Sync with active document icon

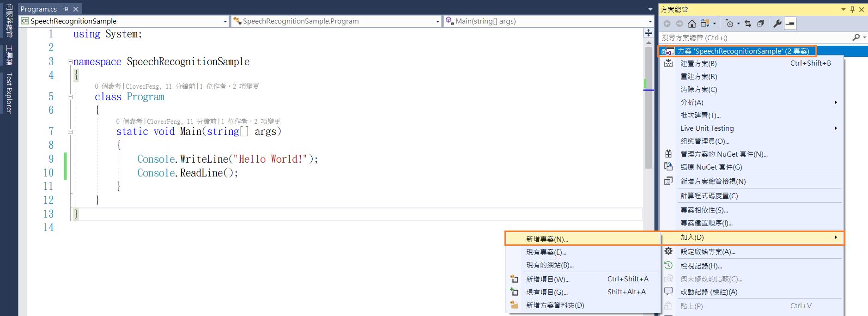(x=748, y=24)
